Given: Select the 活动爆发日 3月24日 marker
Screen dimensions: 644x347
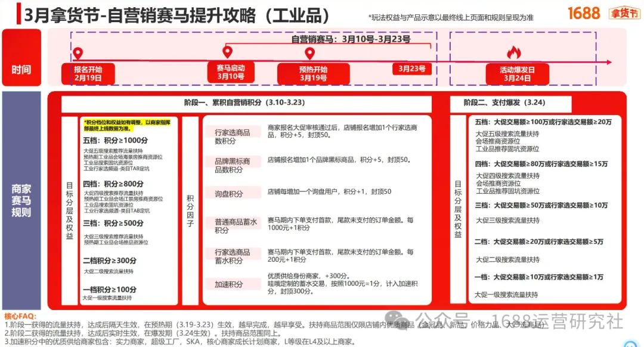Looking at the screenshot, I should (x=518, y=74).
